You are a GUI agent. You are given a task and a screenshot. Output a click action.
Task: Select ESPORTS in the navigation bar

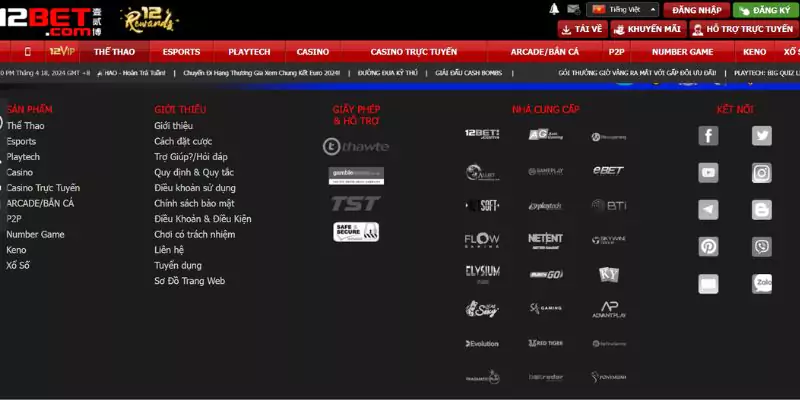coord(181,52)
